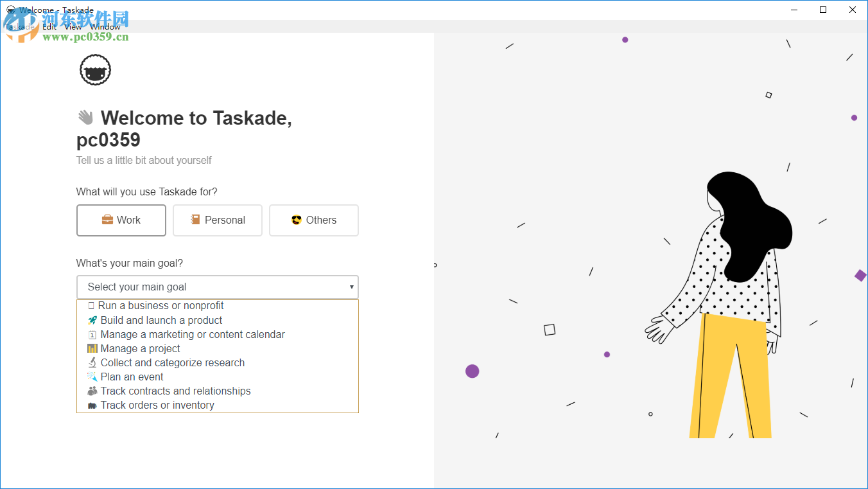Screen dimensions: 868x489
Task: Click the bar chart icon next to Manage a project
Action: coord(92,348)
